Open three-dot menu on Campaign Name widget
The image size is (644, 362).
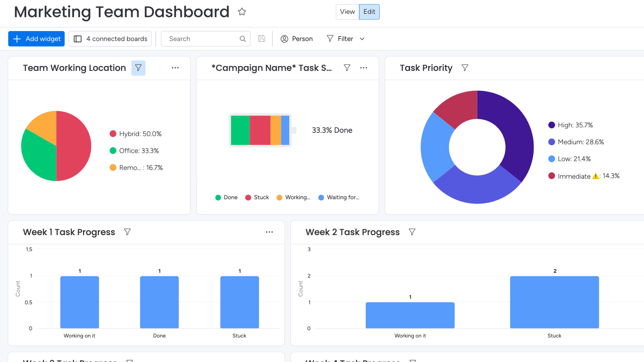[x=364, y=68]
